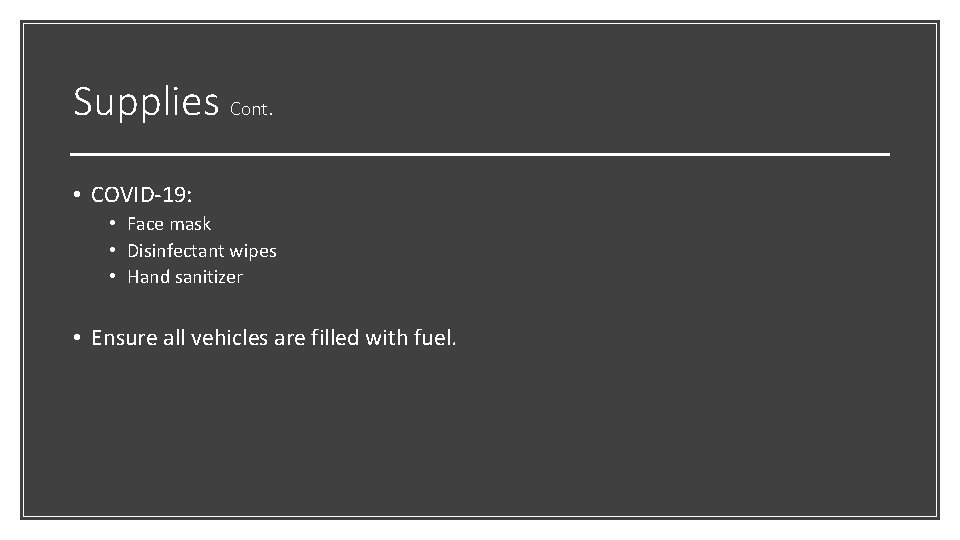
Task: Click the "Supplies" title text
Action: [145, 102]
